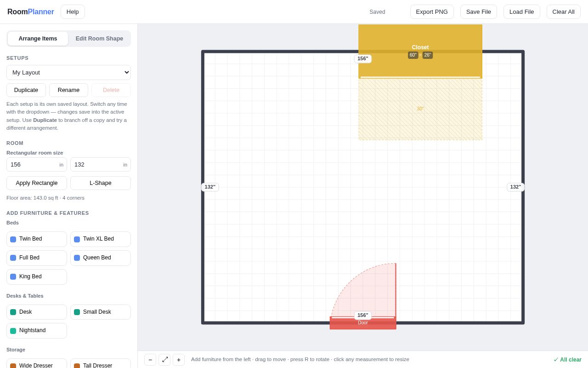Viewport: 588px width, 368px height.
Task: Rename the current setup
Action: tap(68, 90)
